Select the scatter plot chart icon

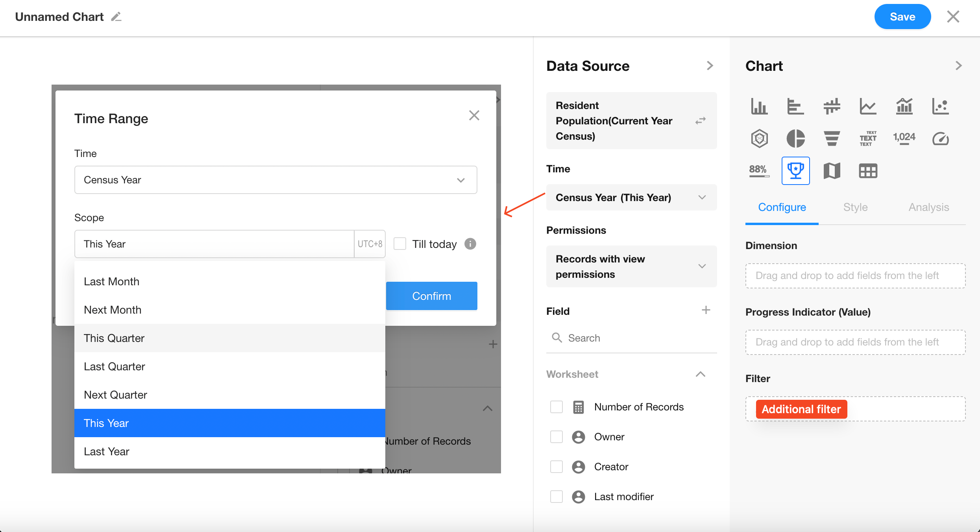click(x=940, y=106)
